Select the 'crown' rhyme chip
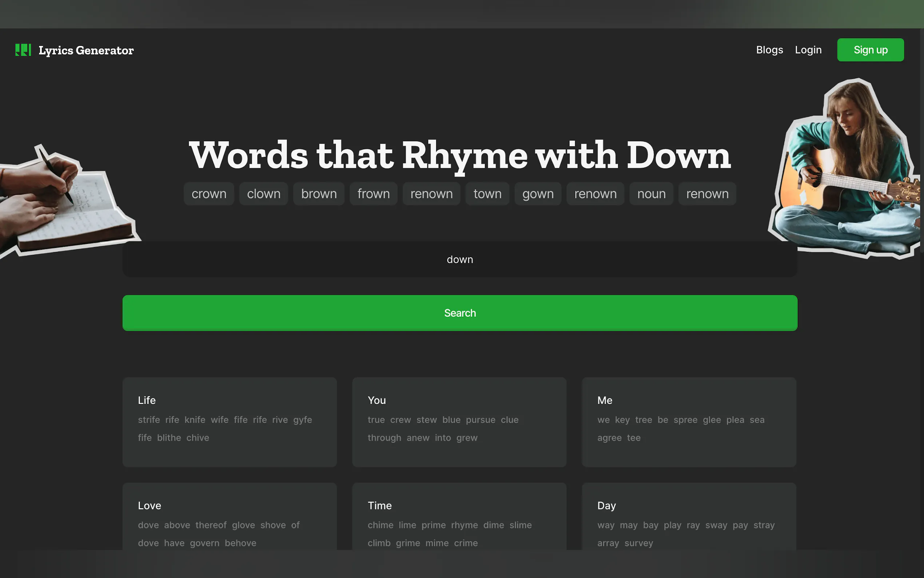 click(208, 194)
